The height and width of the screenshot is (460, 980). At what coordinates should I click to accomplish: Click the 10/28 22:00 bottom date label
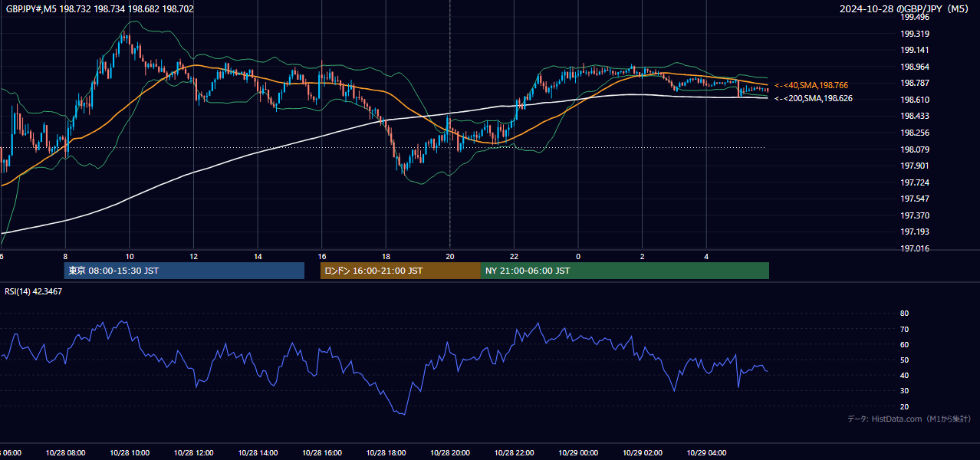coord(515,453)
